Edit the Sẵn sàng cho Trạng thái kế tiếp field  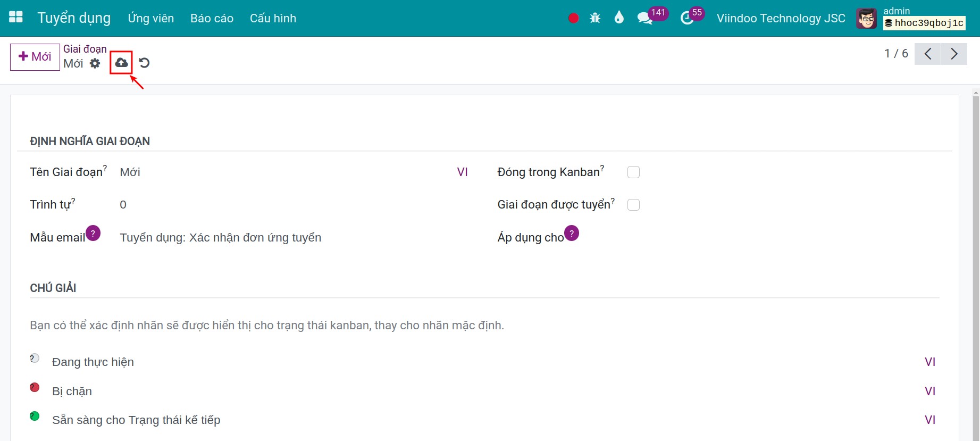(x=486, y=420)
